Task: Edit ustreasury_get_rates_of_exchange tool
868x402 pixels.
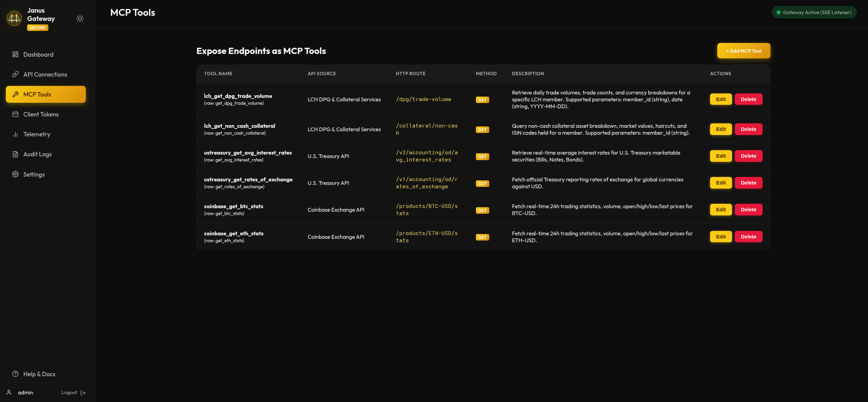Action: (721, 182)
